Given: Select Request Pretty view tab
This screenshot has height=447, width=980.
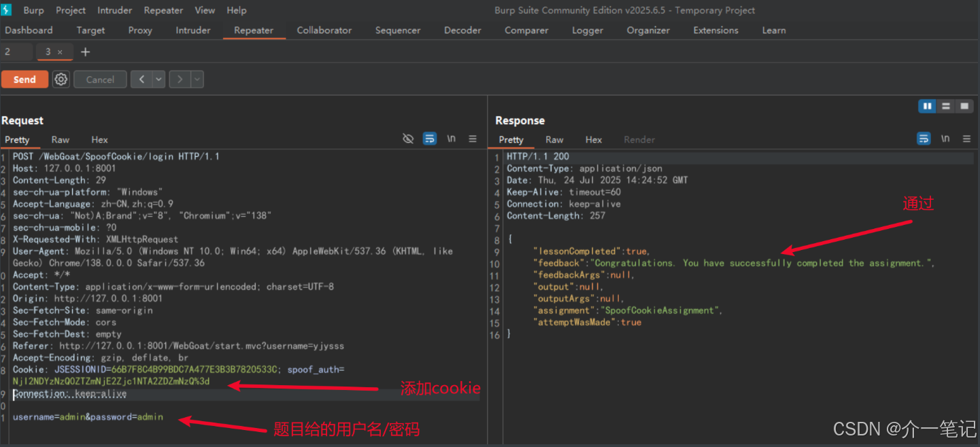Looking at the screenshot, I should coord(17,139).
